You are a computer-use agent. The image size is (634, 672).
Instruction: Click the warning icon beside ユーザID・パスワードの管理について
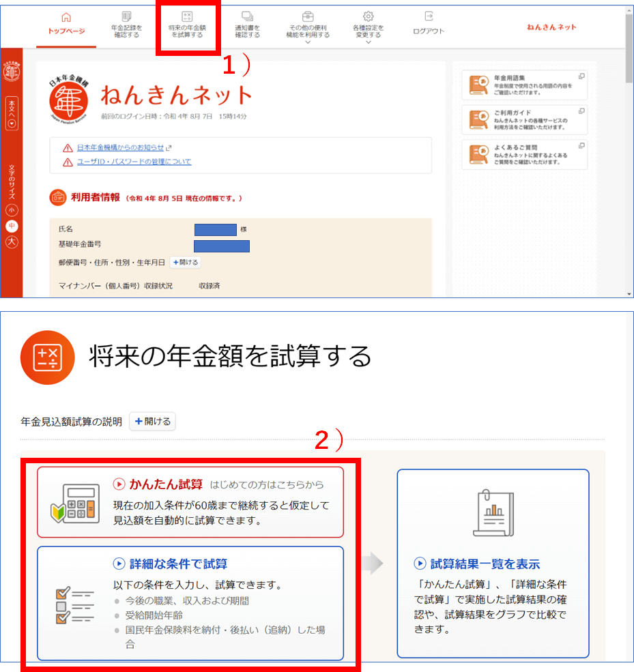68,162
